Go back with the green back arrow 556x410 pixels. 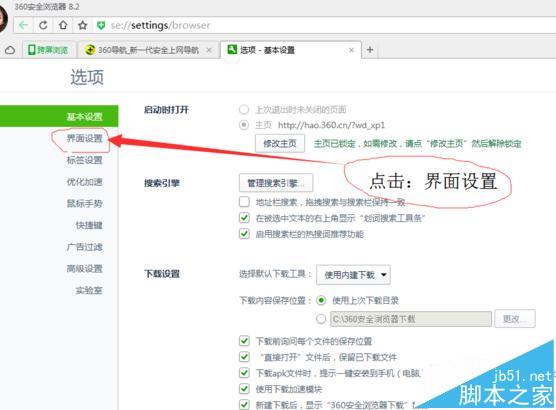tap(23, 25)
